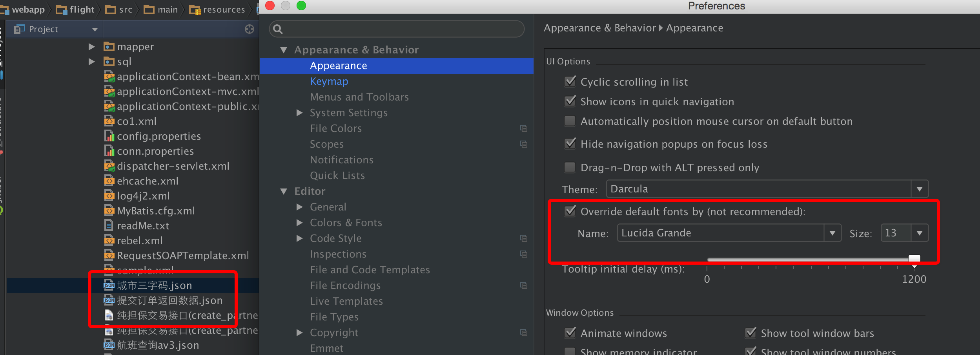The width and height of the screenshot is (980, 355).
Task: Toggle Show tool window bars checkbox
Action: pyautogui.click(x=750, y=333)
